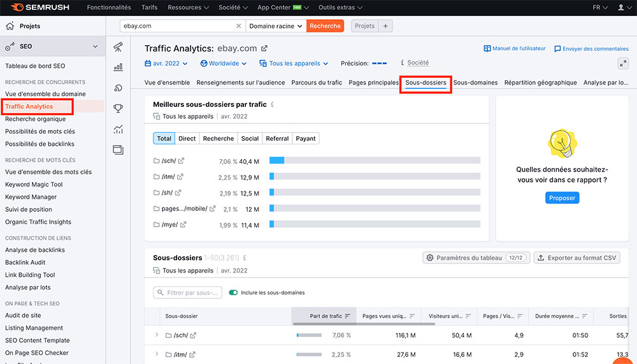The width and height of the screenshot is (637, 364).
Task: Open the Société dropdown menu
Action: [x=233, y=7]
